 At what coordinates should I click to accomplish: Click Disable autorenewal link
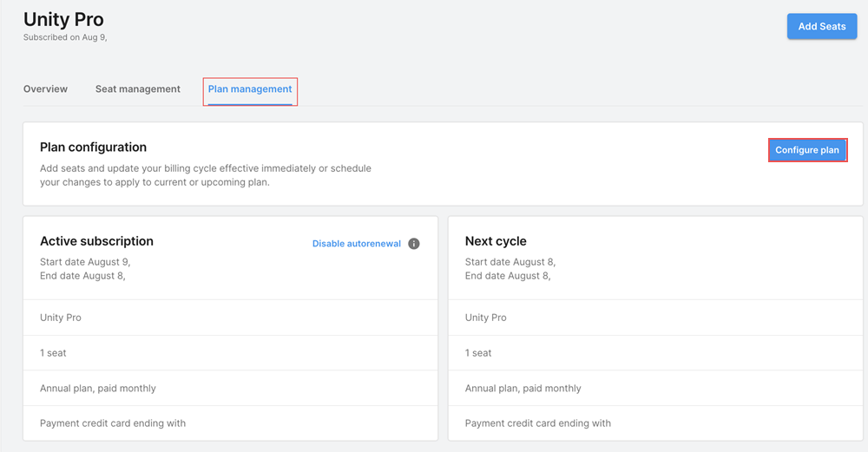[x=357, y=244]
